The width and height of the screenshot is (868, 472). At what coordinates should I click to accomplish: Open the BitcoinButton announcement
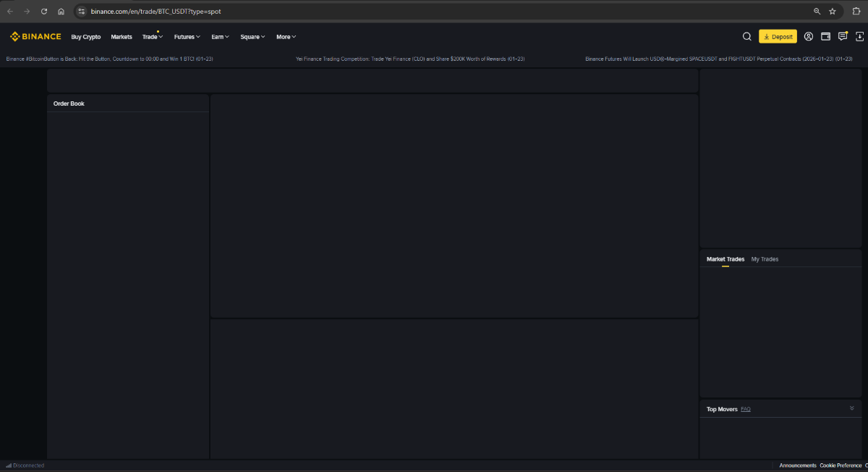(x=109, y=59)
